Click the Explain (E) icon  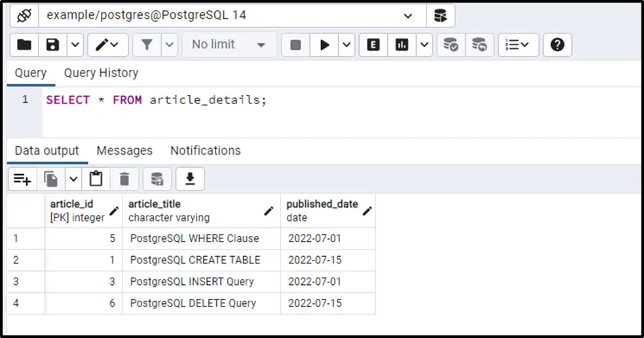373,45
